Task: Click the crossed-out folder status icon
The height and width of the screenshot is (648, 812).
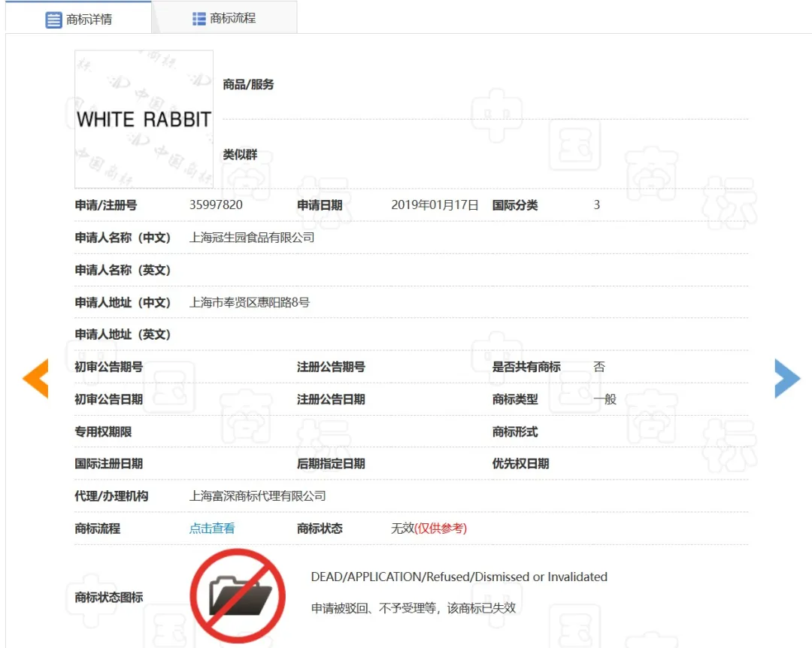Action: 238,597
